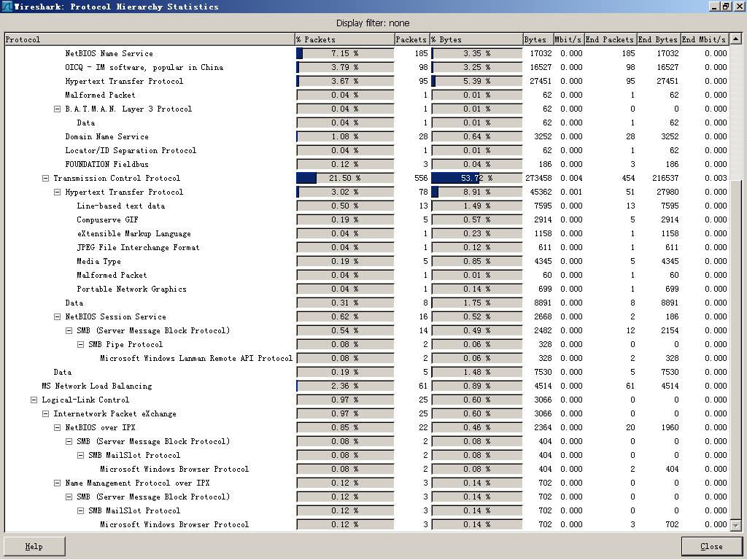Viewport: 747px width, 560px height.
Task: Click packets count 556
Action: (x=421, y=178)
